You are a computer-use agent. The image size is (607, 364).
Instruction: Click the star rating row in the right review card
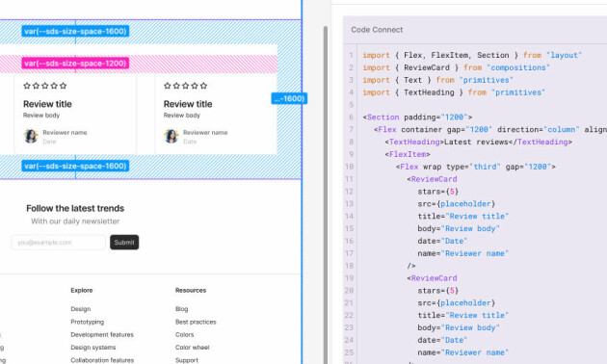click(x=185, y=86)
